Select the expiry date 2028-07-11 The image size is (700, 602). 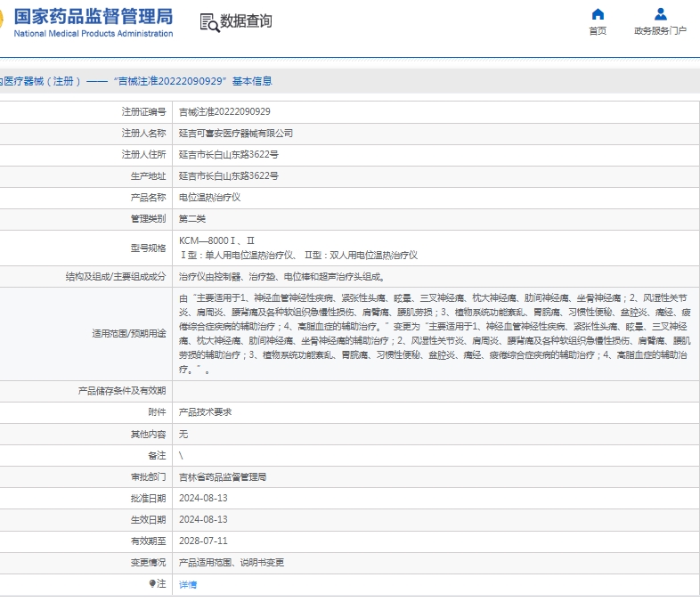click(x=203, y=541)
